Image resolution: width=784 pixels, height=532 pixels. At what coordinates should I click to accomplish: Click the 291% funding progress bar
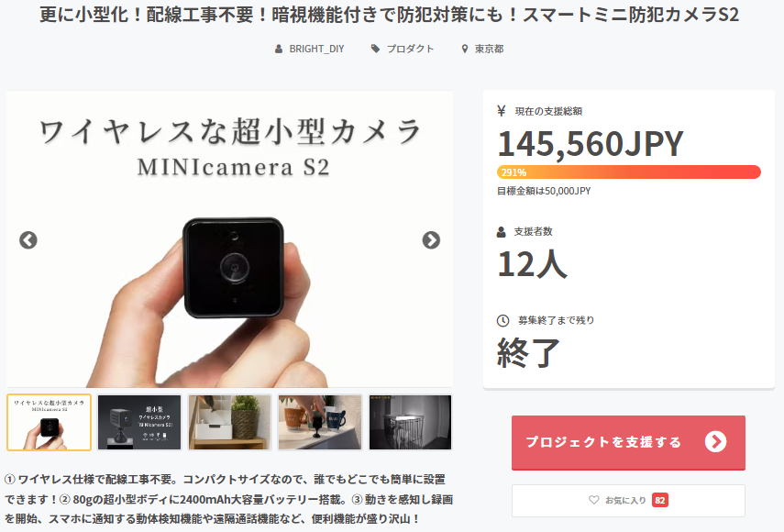tap(628, 172)
